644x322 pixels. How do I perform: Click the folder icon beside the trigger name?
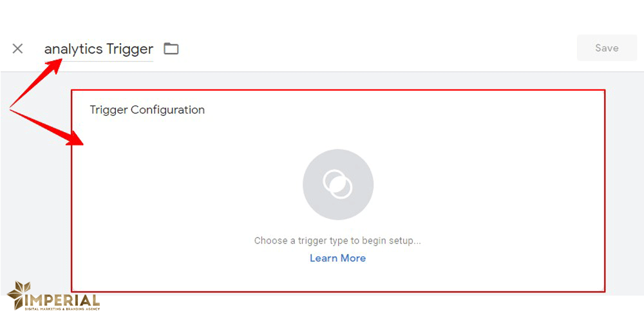(x=171, y=48)
